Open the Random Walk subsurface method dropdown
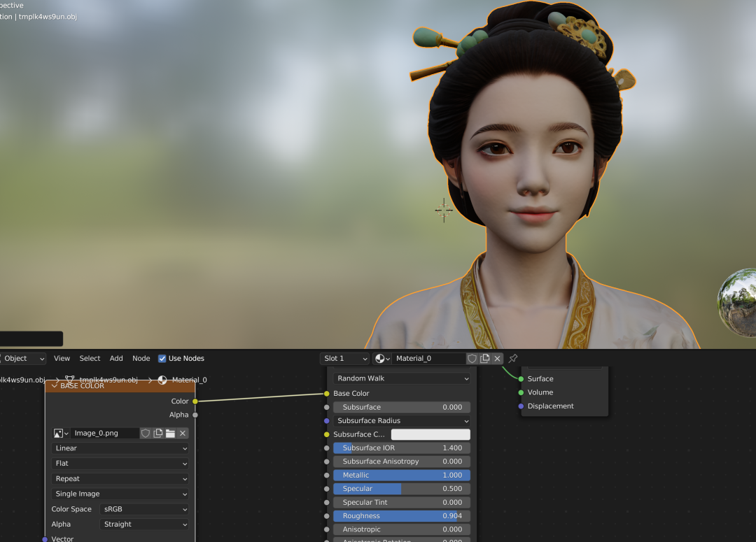Screen dimensions: 756x542 (399, 378)
